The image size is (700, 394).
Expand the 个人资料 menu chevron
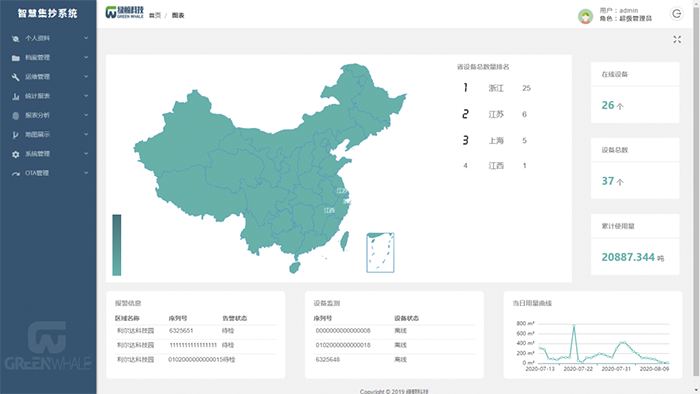(x=86, y=38)
